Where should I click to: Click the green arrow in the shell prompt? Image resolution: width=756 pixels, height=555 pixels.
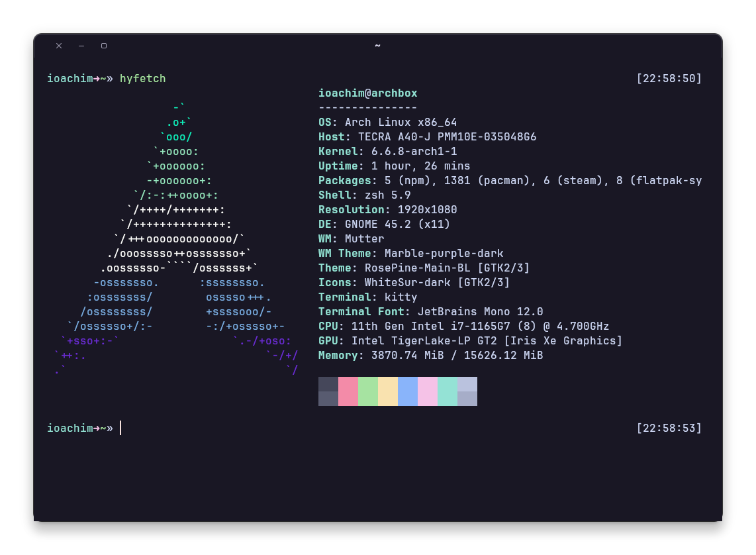coord(97,78)
